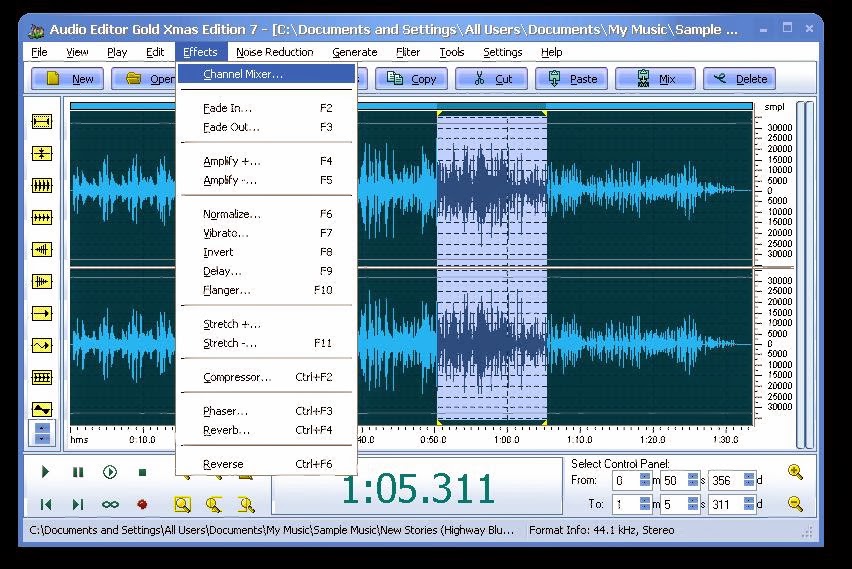This screenshot has width=852, height=569.
Task: Open the Generate menu
Action: tap(354, 52)
